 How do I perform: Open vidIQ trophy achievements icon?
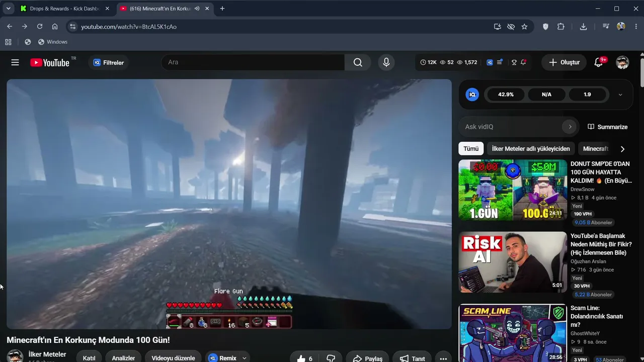[514, 62]
